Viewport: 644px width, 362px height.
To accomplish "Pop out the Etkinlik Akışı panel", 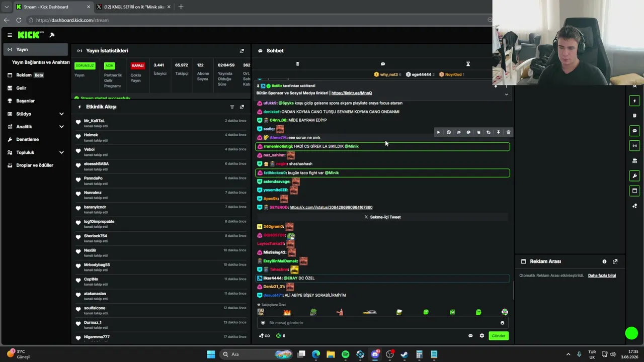I will pyautogui.click(x=242, y=107).
